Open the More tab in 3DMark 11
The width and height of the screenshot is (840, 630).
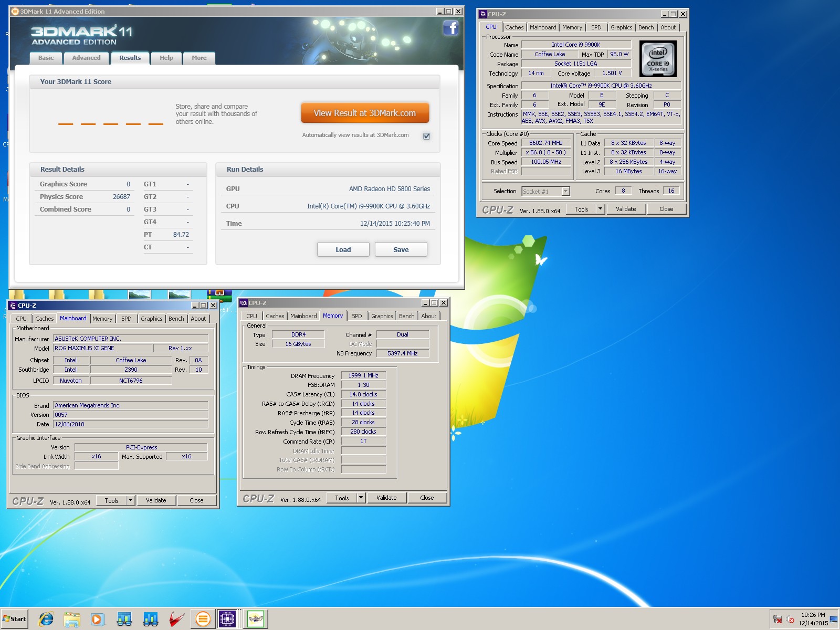point(199,58)
